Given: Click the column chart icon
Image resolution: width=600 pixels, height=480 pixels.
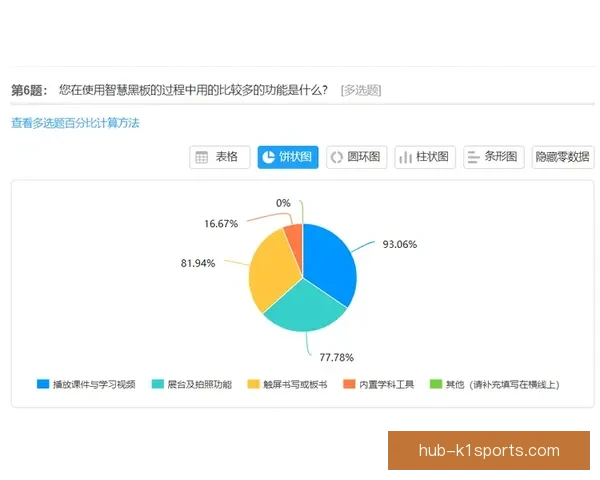Looking at the screenshot, I should click(405, 157).
